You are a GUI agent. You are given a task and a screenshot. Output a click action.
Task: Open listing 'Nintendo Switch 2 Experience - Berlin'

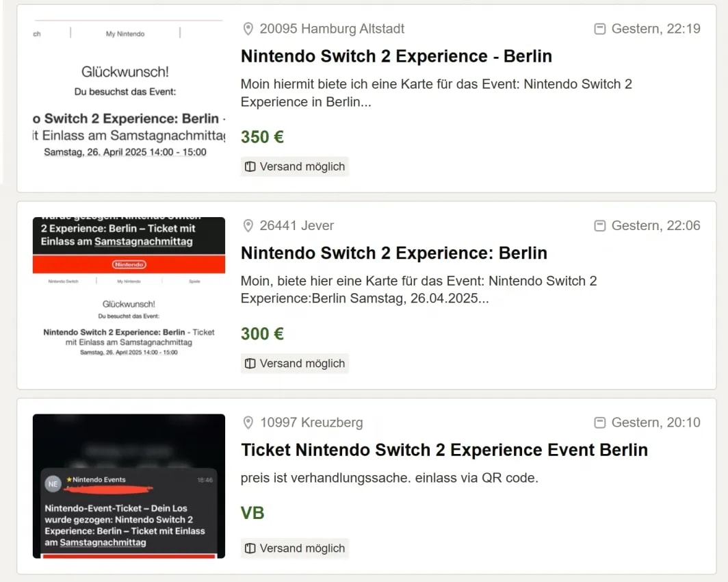click(396, 56)
